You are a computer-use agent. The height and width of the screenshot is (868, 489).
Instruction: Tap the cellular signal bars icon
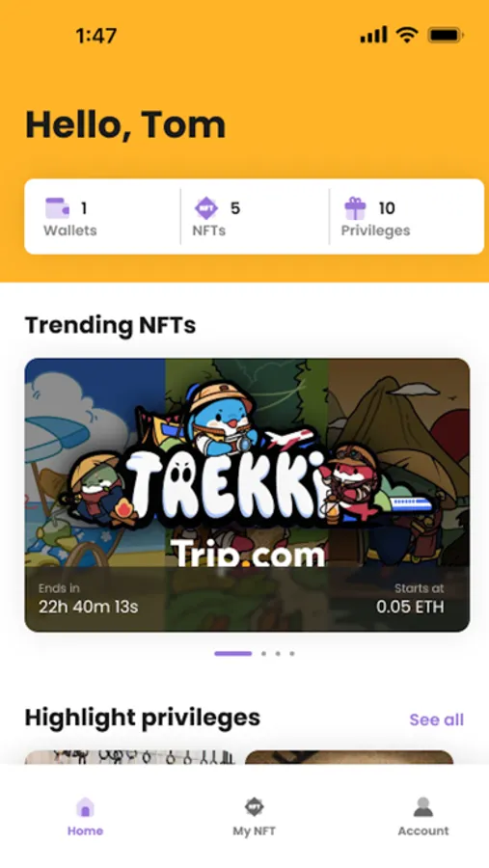click(x=374, y=36)
